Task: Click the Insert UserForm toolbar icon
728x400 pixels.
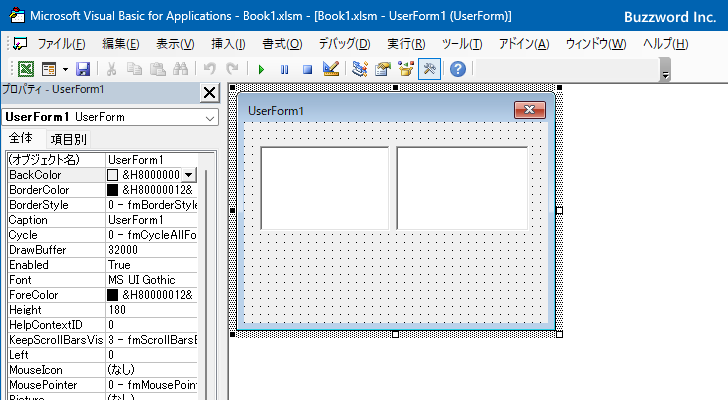Action: [x=48, y=69]
